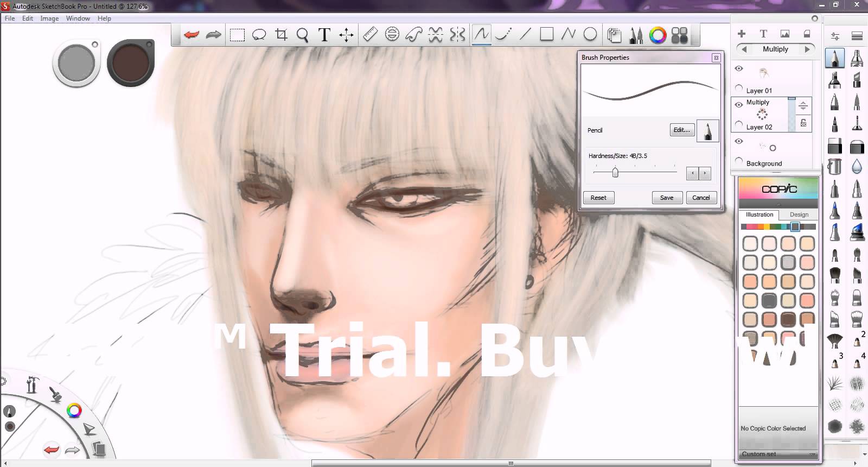
Task: Close the Brush Properties panel
Action: tap(716, 58)
